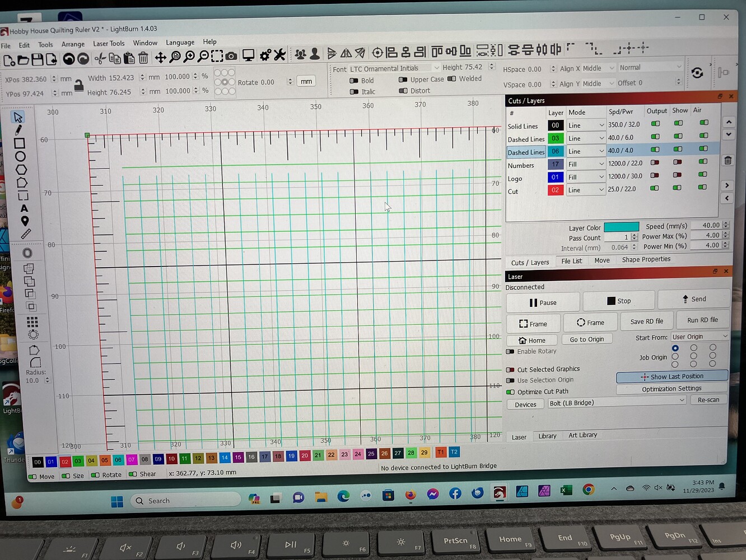Click the Capture camera icon in the toolbar

(x=231, y=55)
